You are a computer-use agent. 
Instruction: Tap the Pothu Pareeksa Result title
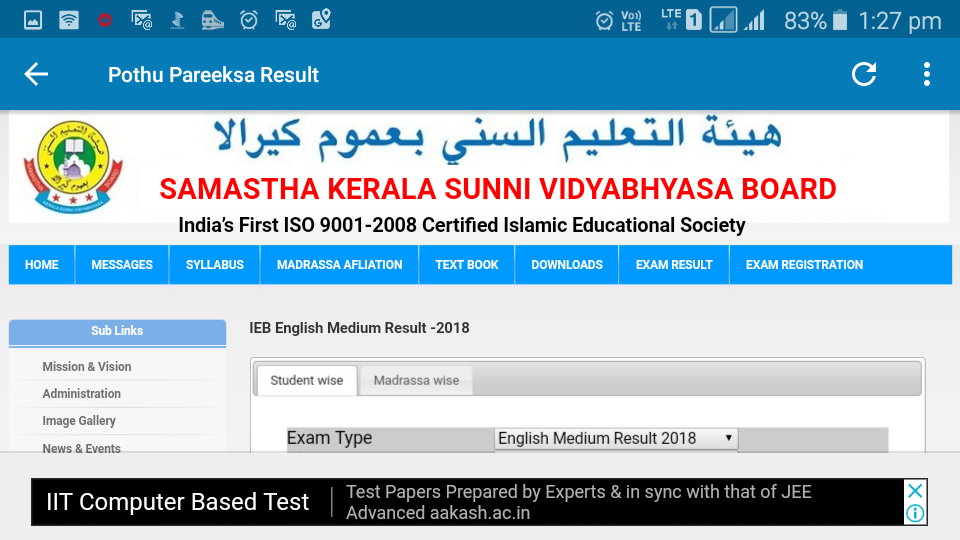(x=213, y=75)
